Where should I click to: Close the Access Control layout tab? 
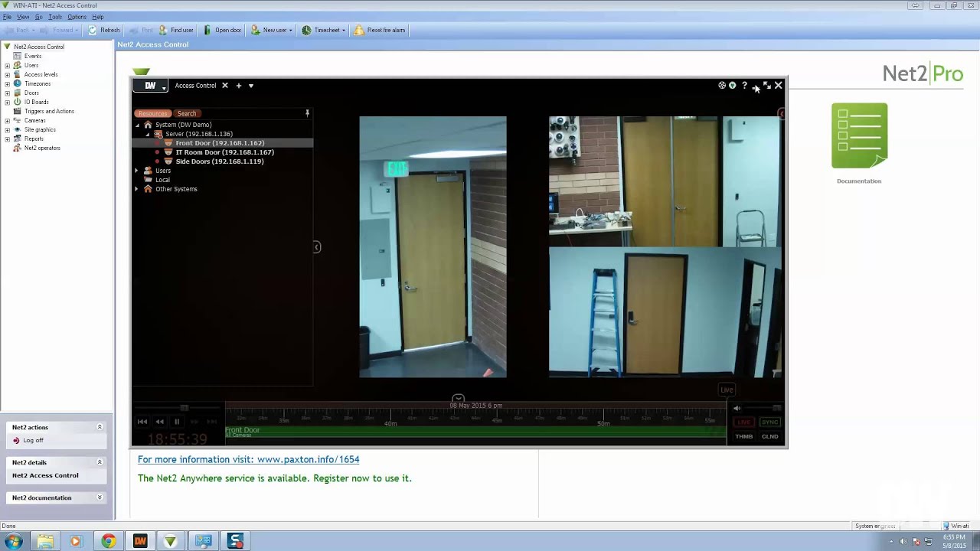pyautogui.click(x=225, y=86)
